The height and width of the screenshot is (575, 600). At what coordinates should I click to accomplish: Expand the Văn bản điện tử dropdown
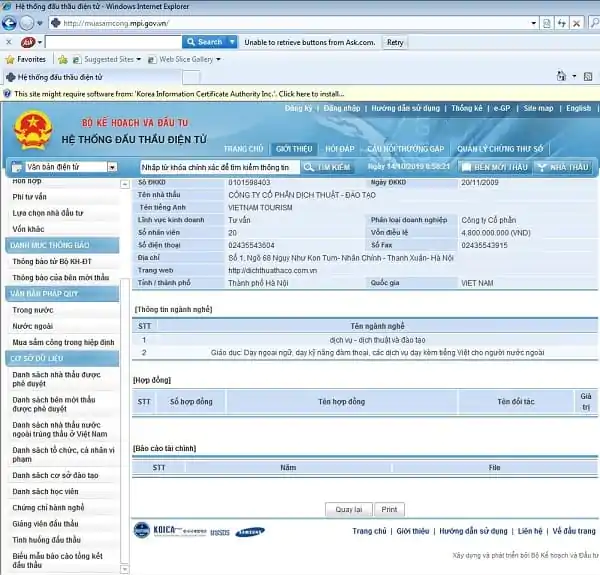coord(112,167)
